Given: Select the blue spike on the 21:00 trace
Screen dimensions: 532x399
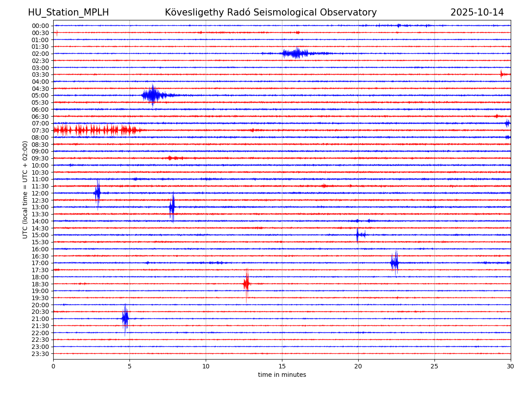Looking at the screenshot, I should coord(125,318).
